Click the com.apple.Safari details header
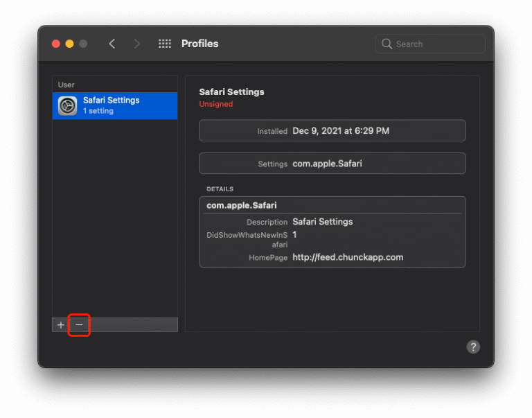The image size is (532, 418). click(x=242, y=205)
